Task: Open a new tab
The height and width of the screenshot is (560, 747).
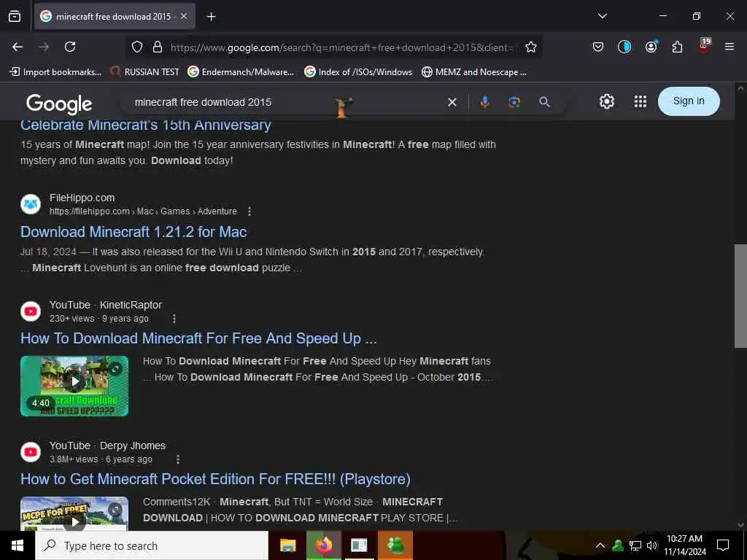Action: pos(211,17)
